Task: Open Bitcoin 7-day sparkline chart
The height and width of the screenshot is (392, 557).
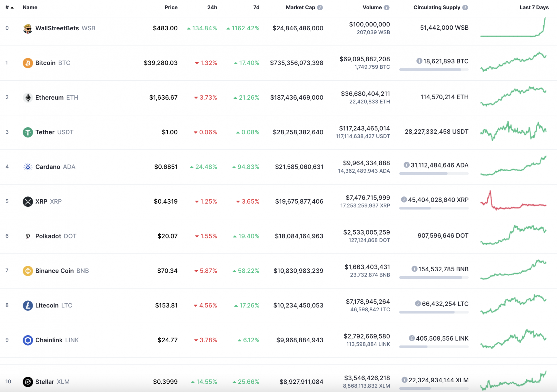Action: click(x=513, y=62)
